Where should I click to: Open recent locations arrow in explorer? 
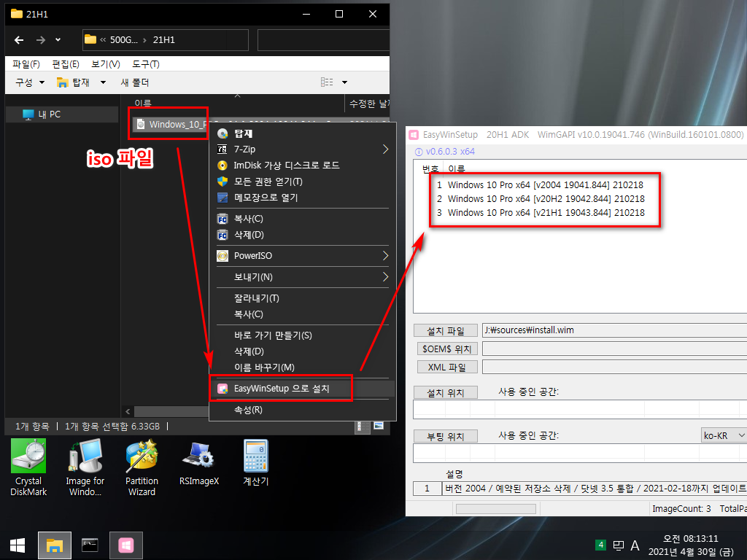point(58,40)
